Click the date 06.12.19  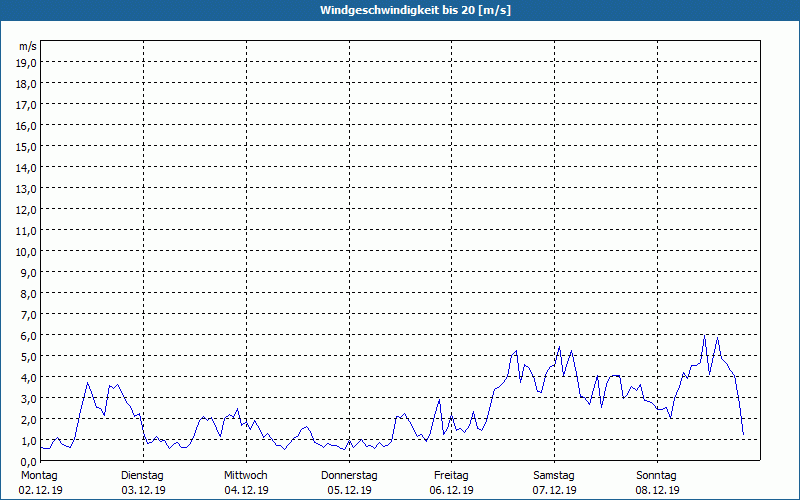tap(452, 490)
